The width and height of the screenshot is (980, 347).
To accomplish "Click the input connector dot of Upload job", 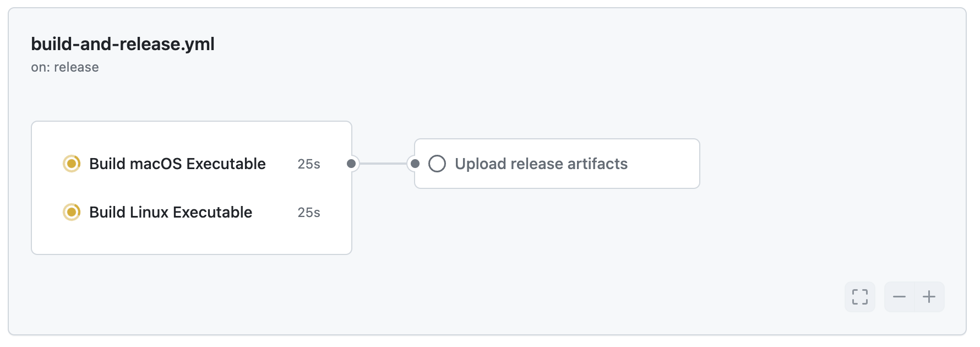I will point(415,164).
